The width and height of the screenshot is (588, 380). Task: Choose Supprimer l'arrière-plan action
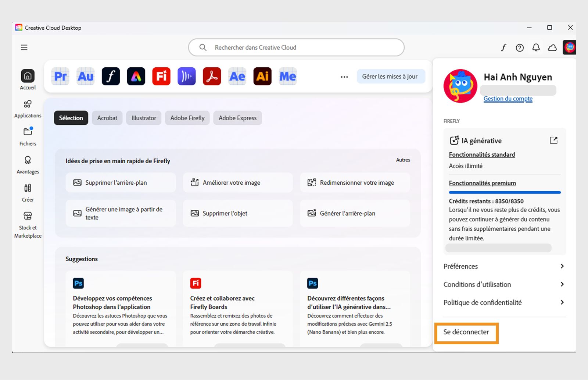(121, 182)
